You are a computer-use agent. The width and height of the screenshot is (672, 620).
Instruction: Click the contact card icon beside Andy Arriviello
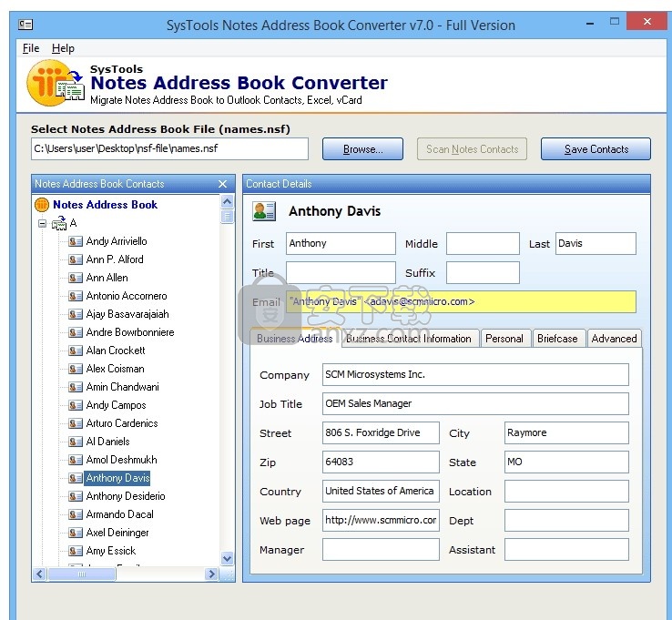point(76,241)
